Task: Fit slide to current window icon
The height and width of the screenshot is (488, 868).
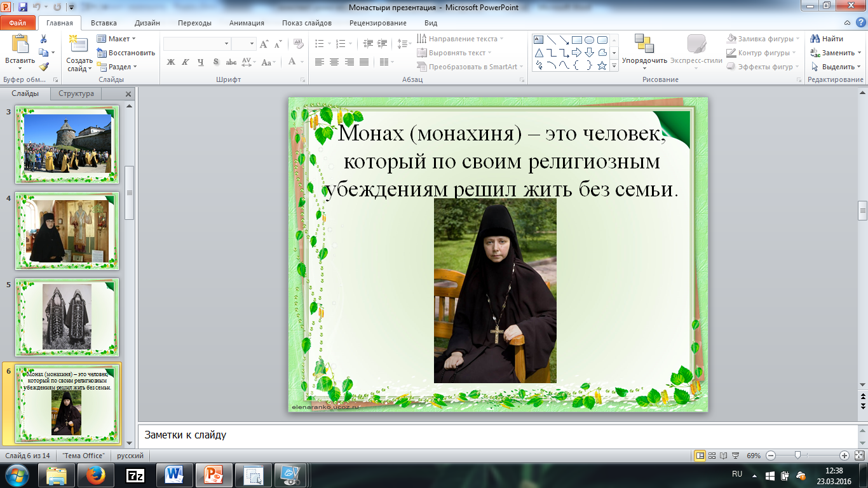Action: tap(858, 456)
